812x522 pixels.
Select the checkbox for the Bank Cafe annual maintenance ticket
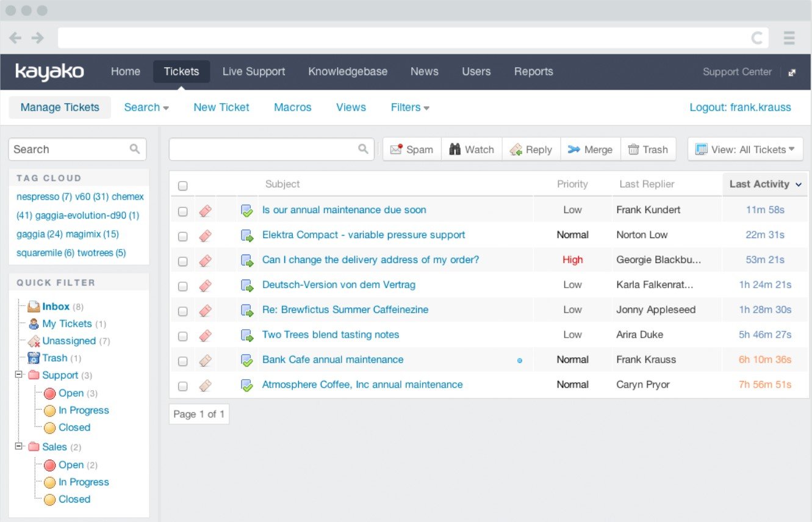(x=182, y=361)
